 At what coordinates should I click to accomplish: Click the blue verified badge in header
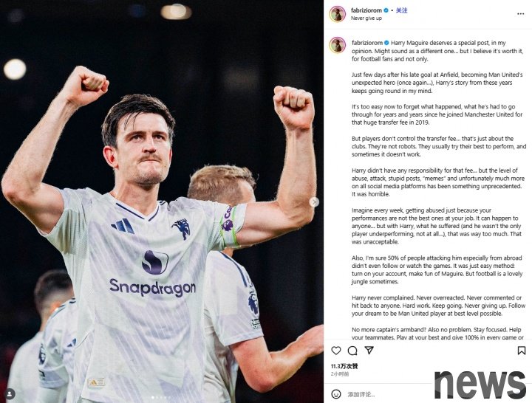(x=386, y=10)
